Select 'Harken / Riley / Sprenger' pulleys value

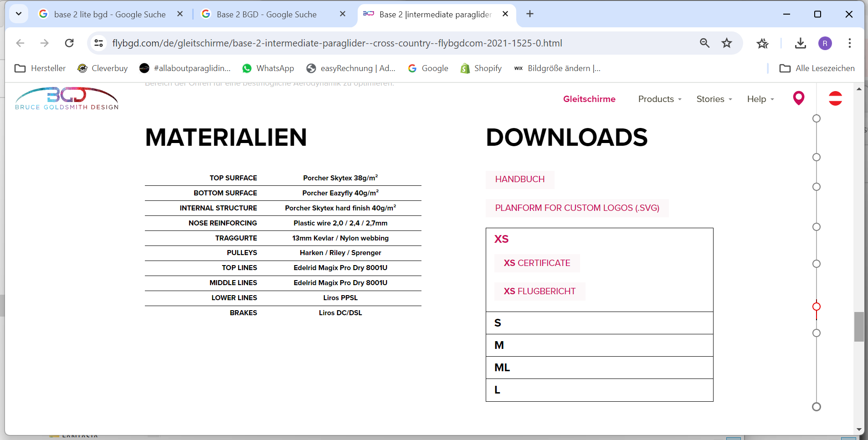point(340,253)
